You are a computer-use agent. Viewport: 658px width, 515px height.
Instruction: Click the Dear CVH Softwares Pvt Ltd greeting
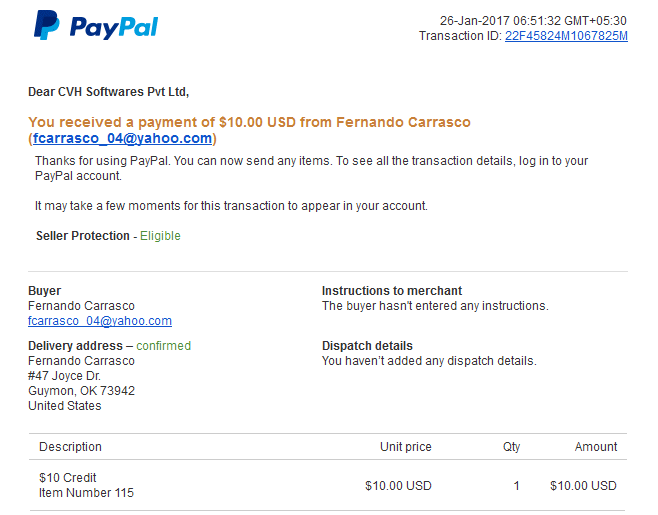[x=109, y=92]
